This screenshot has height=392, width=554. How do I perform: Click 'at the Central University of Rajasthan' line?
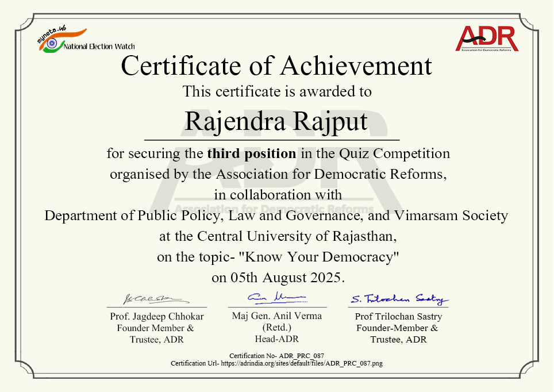click(278, 236)
